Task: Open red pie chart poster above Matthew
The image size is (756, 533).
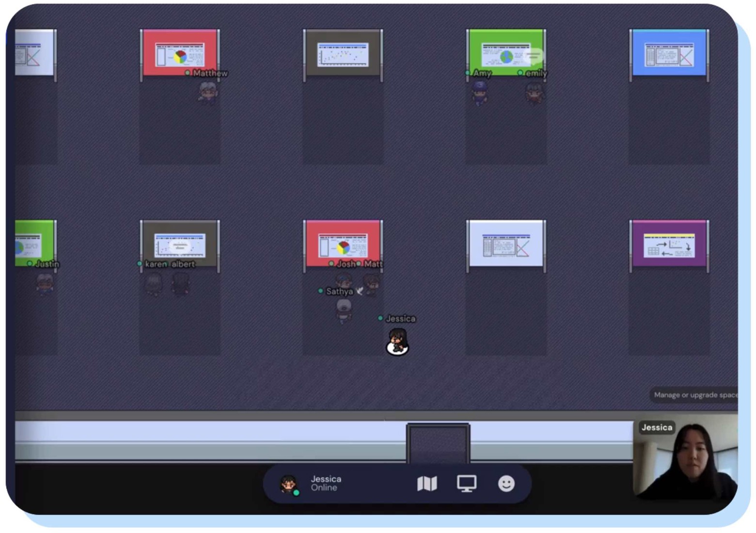Action: pyautogui.click(x=180, y=54)
